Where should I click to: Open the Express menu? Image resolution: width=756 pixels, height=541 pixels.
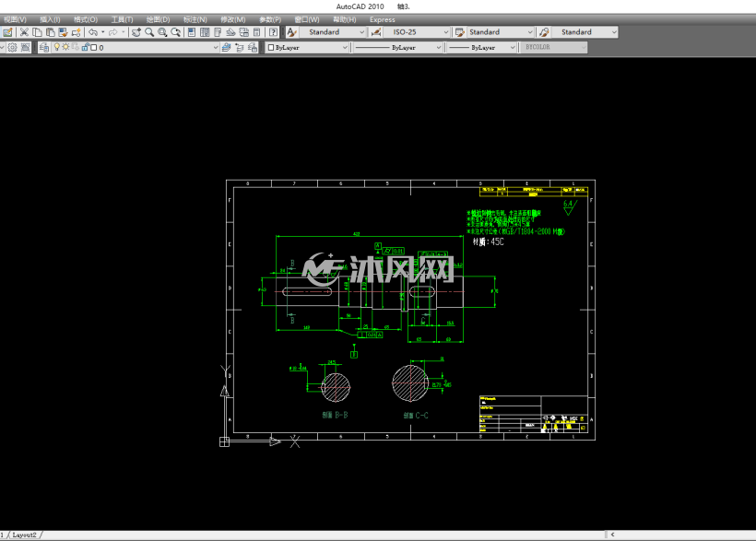(383, 19)
